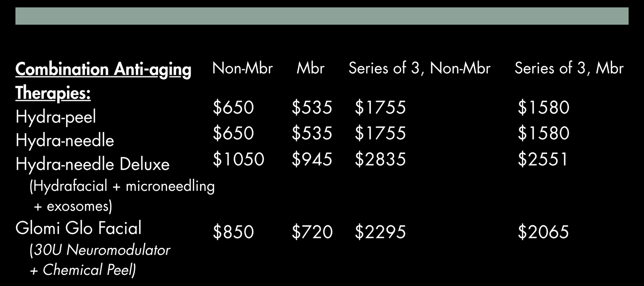Select the $945 member price
644x286 pixels.
312,159
